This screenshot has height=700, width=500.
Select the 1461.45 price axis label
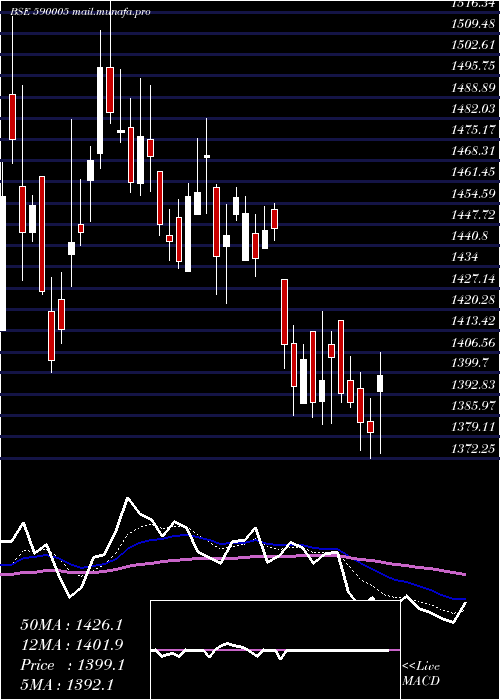point(473,173)
